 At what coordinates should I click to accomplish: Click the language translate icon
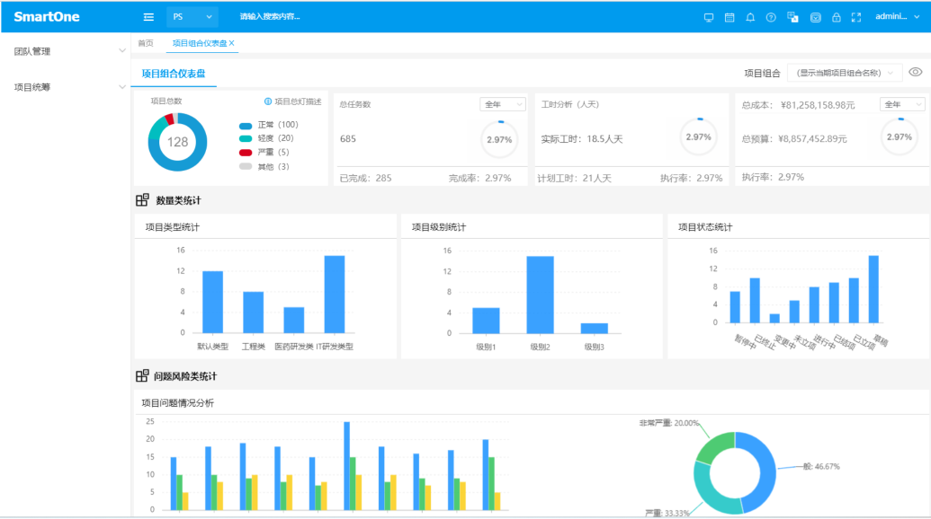793,17
